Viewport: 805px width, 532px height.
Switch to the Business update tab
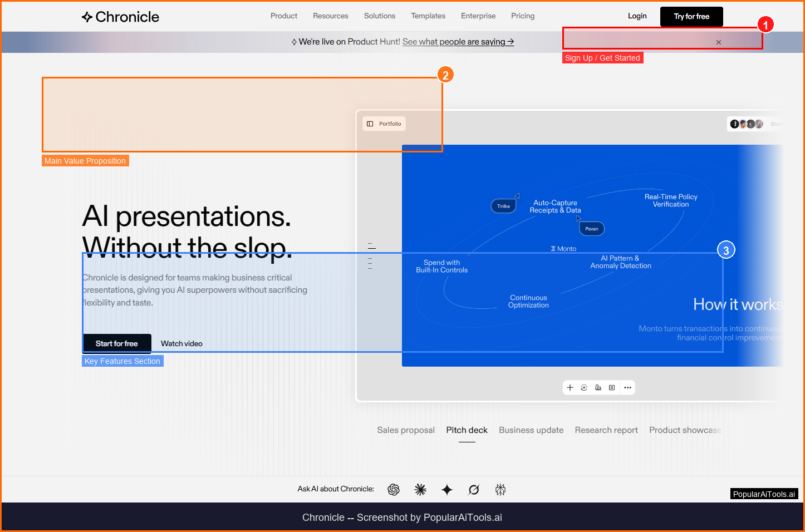coord(531,430)
